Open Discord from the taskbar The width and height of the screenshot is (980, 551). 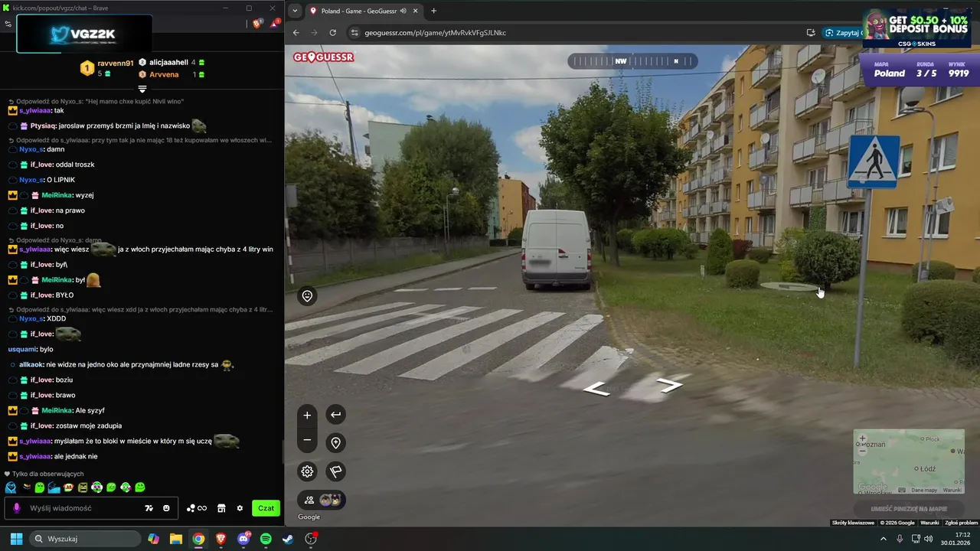[243, 539]
